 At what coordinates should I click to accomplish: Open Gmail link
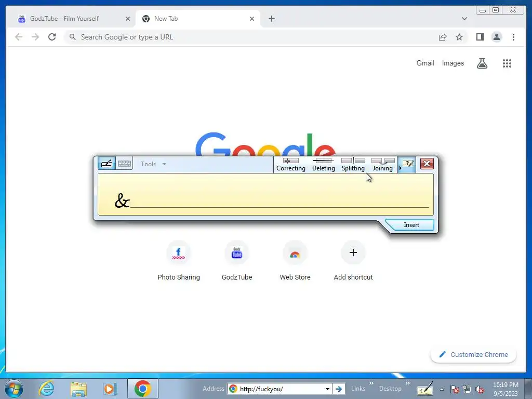pos(425,63)
